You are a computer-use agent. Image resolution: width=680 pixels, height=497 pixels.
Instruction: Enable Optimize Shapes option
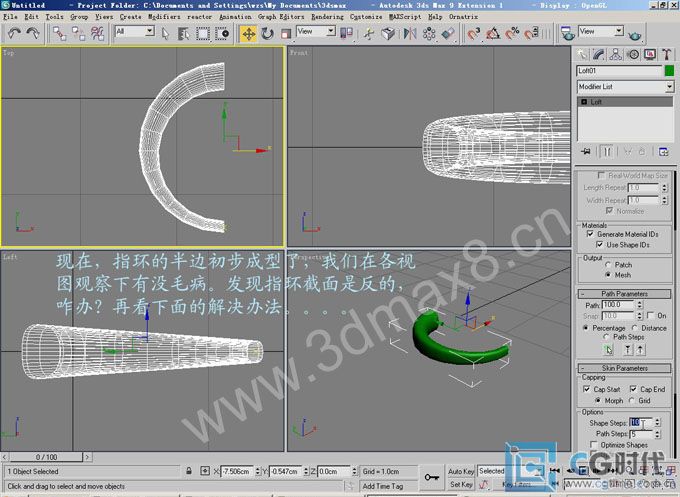point(588,444)
